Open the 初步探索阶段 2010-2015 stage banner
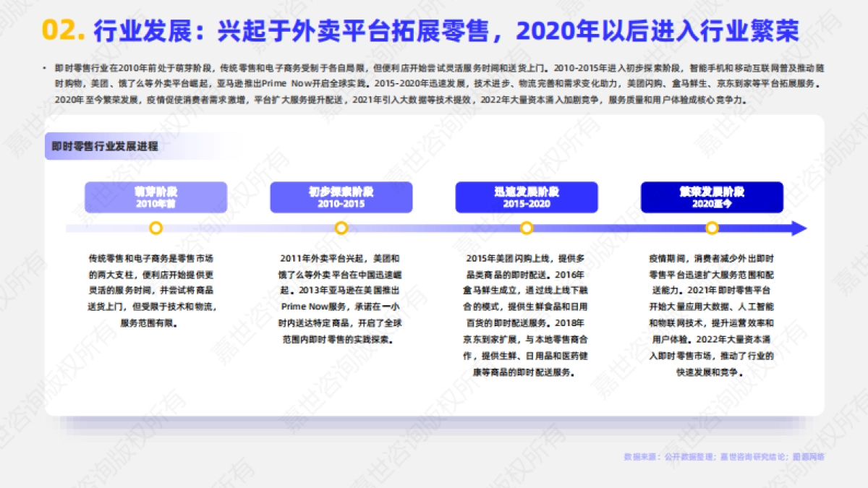The width and height of the screenshot is (868, 488). (x=340, y=197)
